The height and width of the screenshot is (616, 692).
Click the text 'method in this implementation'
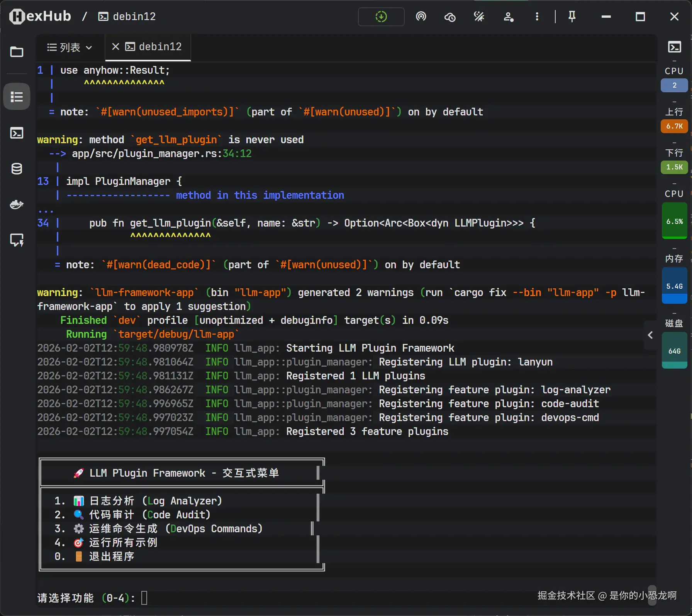[260, 195]
